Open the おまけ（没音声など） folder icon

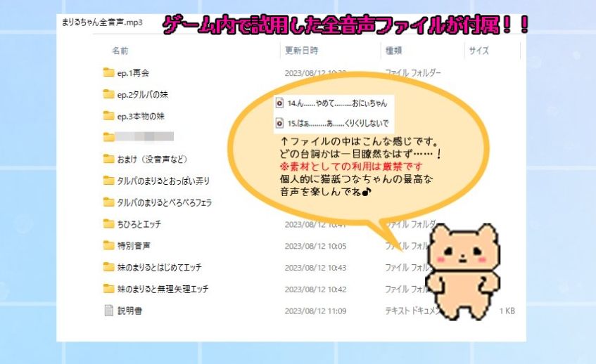pos(108,159)
